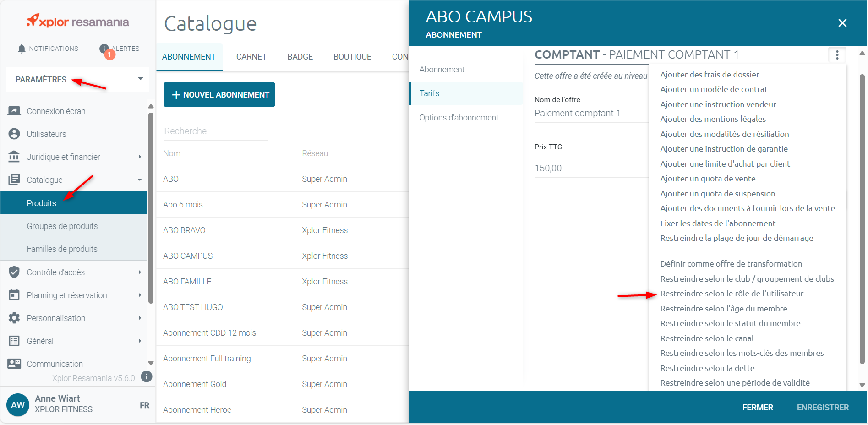Screen dimensions: 868x425
Task: Choose Ajouter des mentions légales
Action: [713, 119]
